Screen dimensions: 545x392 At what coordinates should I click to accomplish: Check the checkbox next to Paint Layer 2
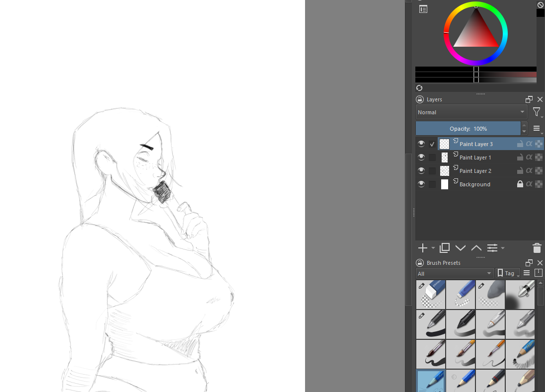(x=432, y=171)
